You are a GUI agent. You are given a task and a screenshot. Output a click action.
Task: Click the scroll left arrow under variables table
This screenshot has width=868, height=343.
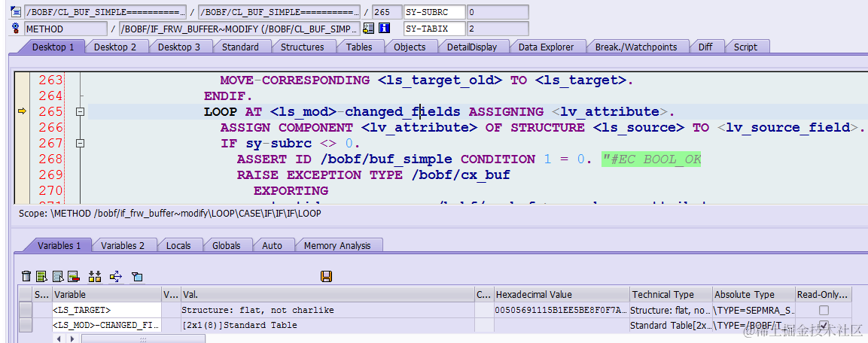(59, 338)
